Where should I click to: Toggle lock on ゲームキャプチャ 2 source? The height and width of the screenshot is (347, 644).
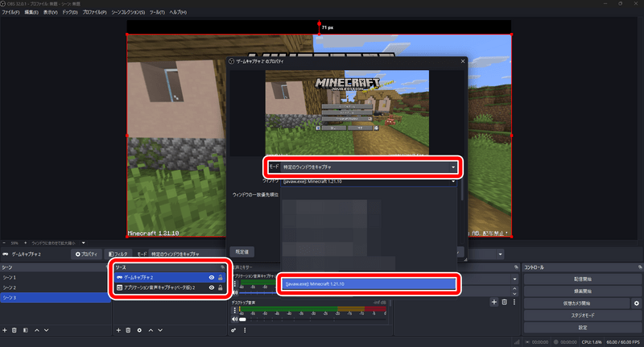pyautogui.click(x=221, y=278)
